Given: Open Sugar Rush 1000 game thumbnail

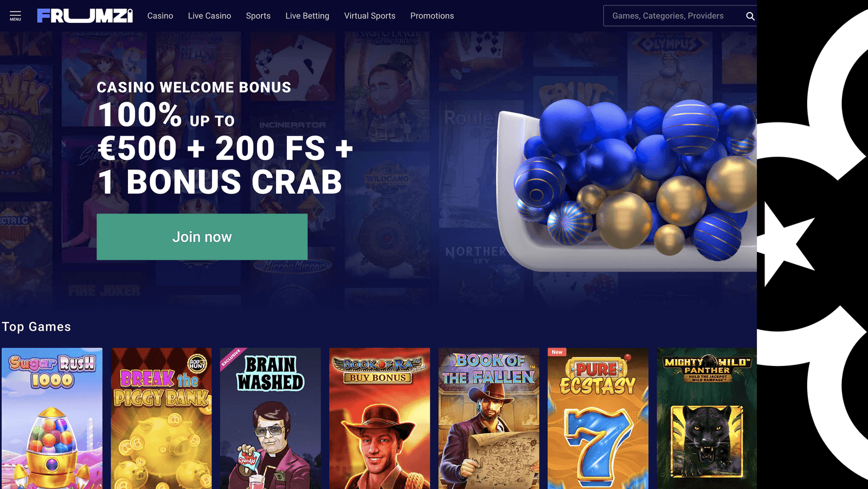Looking at the screenshot, I should pyautogui.click(x=52, y=419).
